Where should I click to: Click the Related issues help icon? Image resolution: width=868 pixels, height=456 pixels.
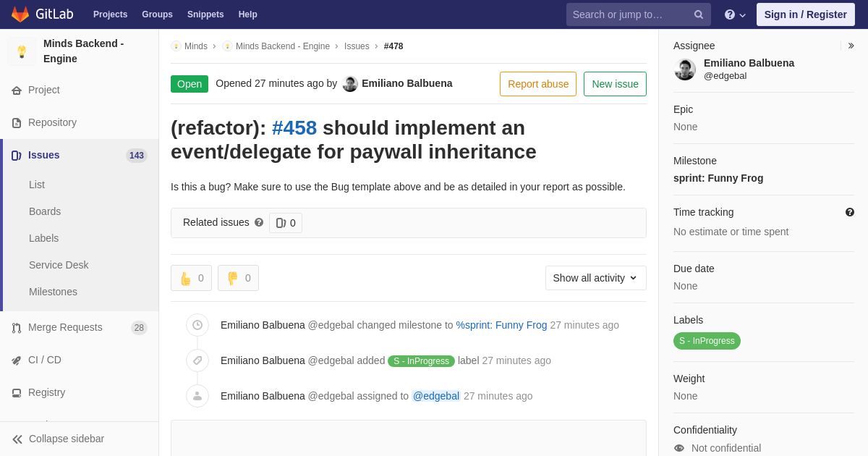click(x=259, y=223)
